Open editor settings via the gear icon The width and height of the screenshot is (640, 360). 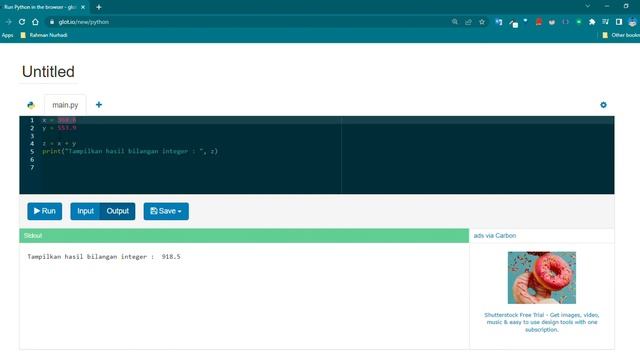(603, 105)
